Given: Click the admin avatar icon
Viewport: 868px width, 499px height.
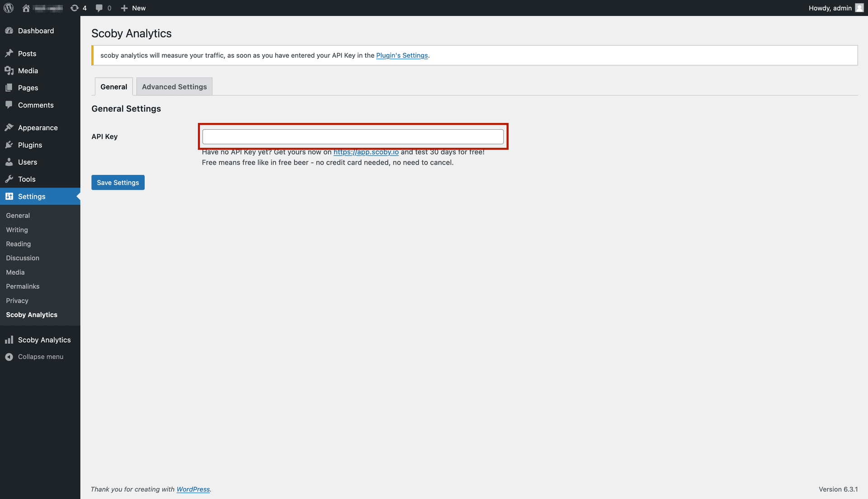Looking at the screenshot, I should 859,8.
